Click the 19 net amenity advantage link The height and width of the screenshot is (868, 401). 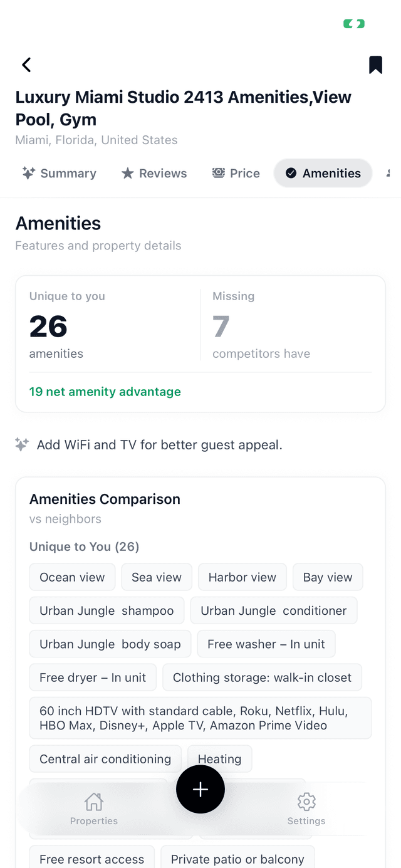tap(105, 391)
